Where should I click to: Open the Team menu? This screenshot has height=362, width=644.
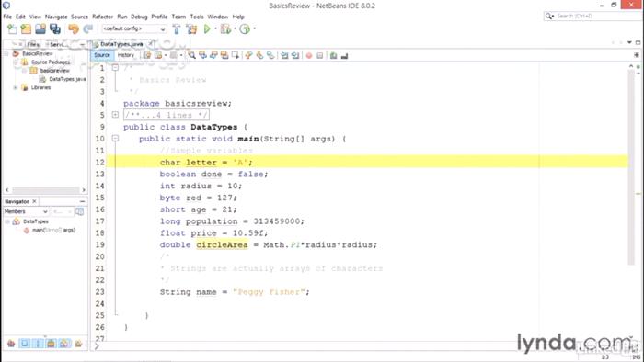click(178, 17)
